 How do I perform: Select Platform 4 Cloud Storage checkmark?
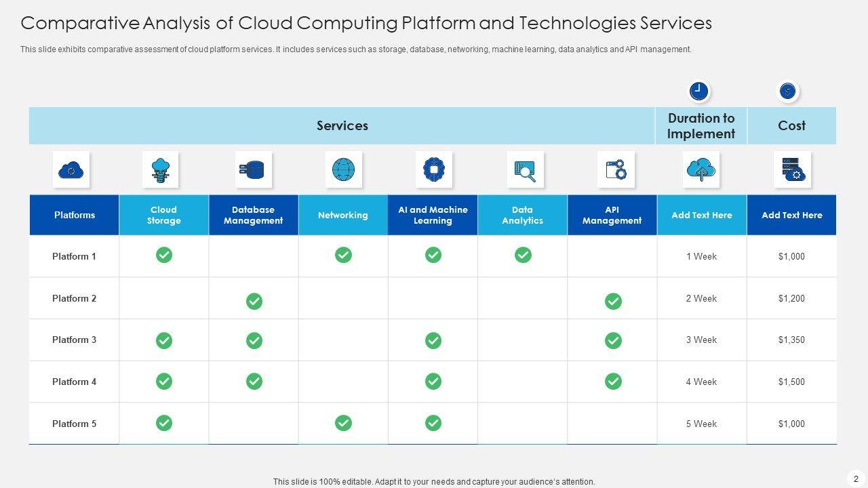tap(164, 382)
